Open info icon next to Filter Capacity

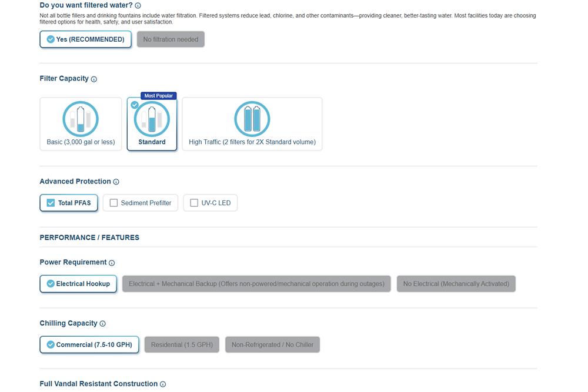(x=94, y=79)
